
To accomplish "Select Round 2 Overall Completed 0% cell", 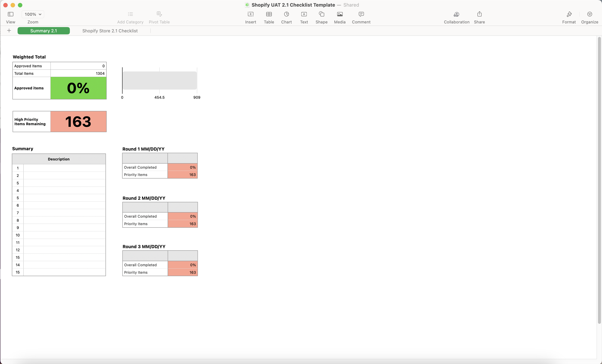I will pos(183,216).
